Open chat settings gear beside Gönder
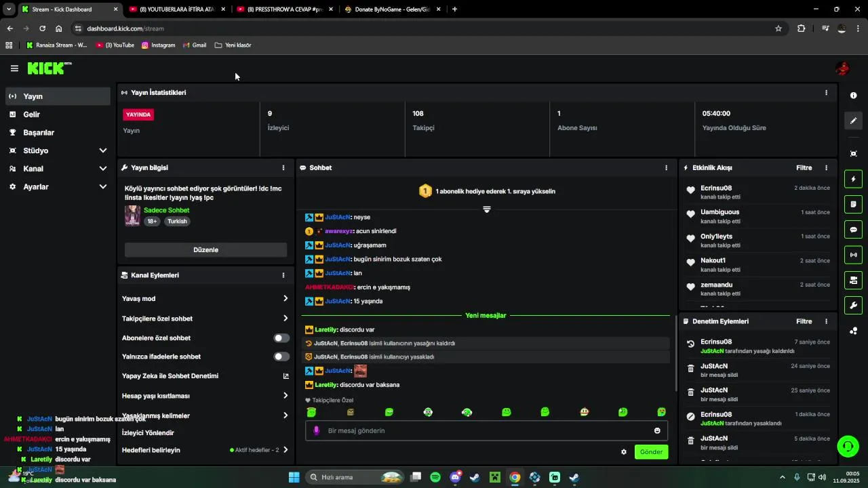Screen dimensions: 868x488 (624, 452)
